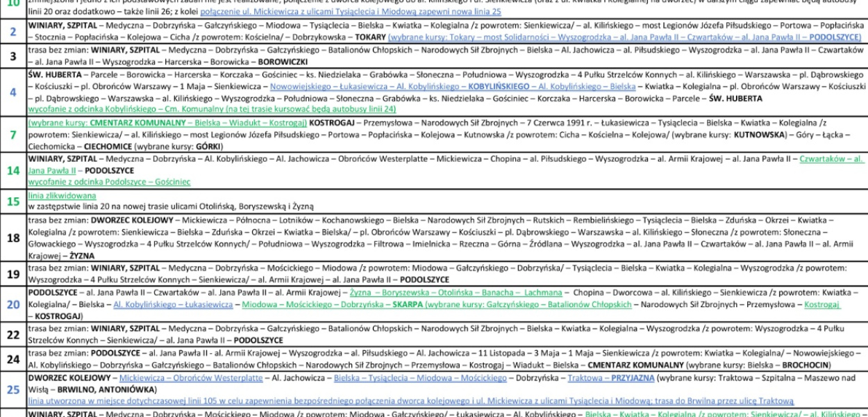Click blue 'Mickiewicza – Obrońców Westerplatte' in line 25
The image size is (868, 417).
[191, 379]
